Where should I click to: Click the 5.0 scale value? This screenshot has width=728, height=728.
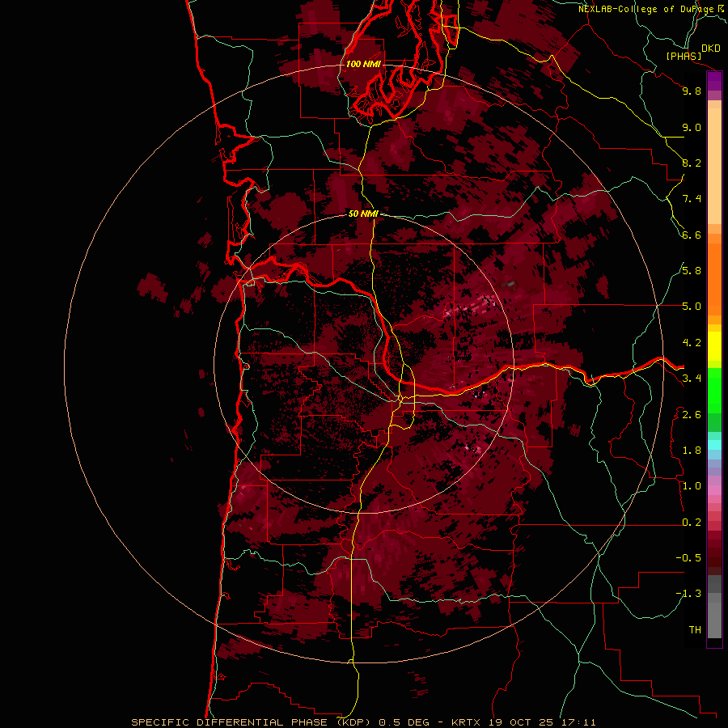(692, 307)
